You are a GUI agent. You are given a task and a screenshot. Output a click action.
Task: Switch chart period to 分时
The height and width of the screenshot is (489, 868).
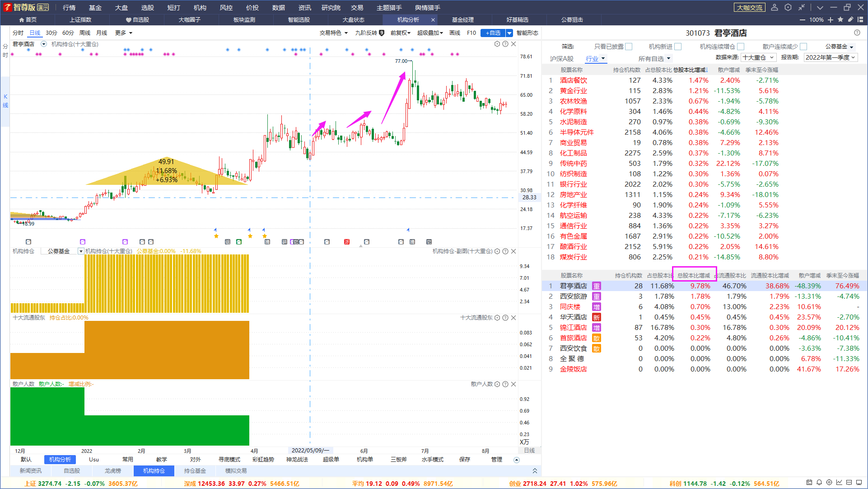point(18,33)
